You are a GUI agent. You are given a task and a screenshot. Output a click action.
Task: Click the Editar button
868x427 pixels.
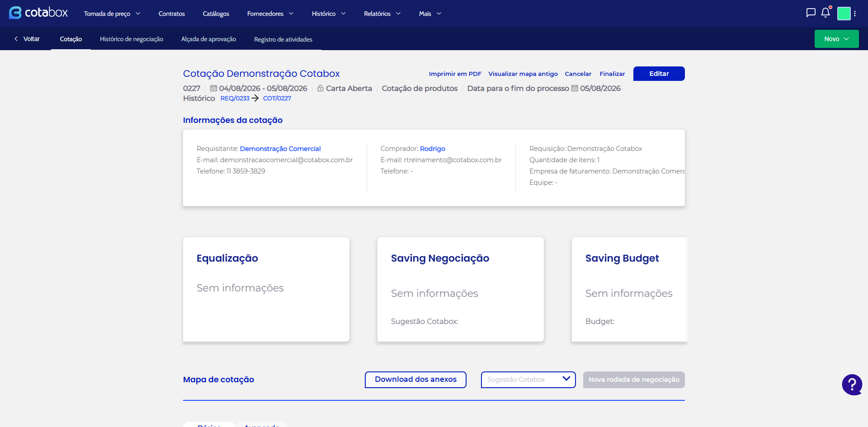pyautogui.click(x=659, y=74)
